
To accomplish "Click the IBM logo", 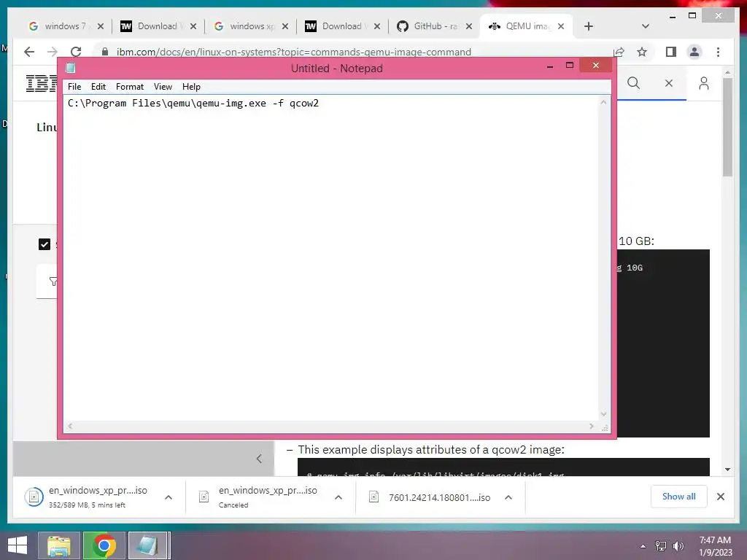I will (x=42, y=83).
